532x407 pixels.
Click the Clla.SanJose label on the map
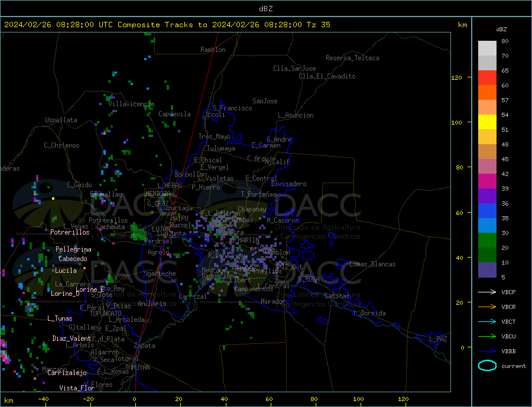(x=294, y=69)
